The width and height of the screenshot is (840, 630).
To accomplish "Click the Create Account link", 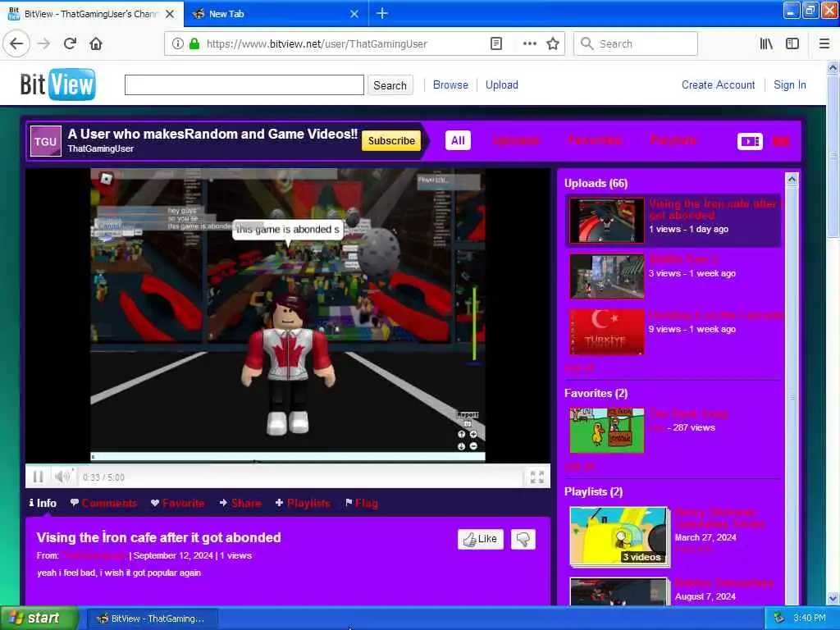I will coord(718,84).
